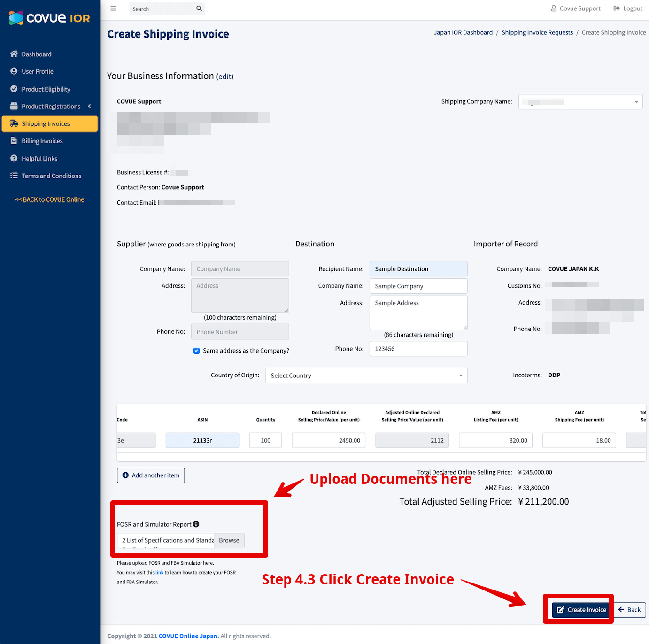The width and height of the screenshot is (649, 644).
Task: Click the Logout arrow icon
Action: click(x=617, y=8)
